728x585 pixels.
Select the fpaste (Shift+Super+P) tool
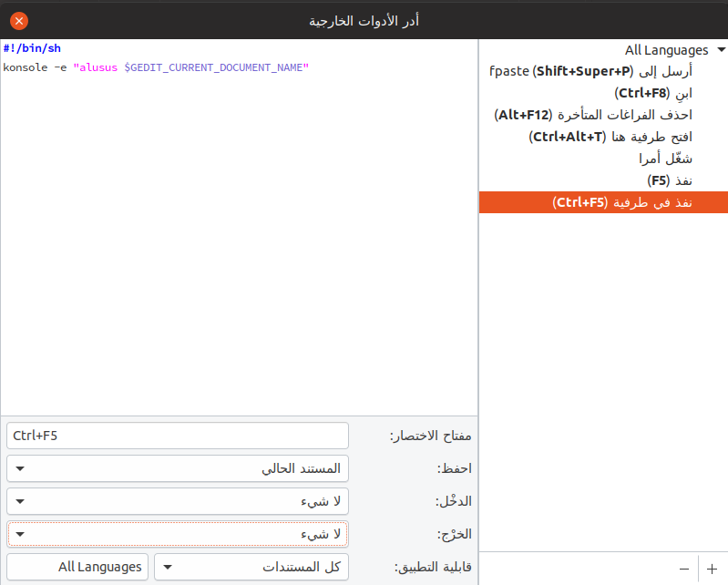pyautogui.click(x=590, y=71)
